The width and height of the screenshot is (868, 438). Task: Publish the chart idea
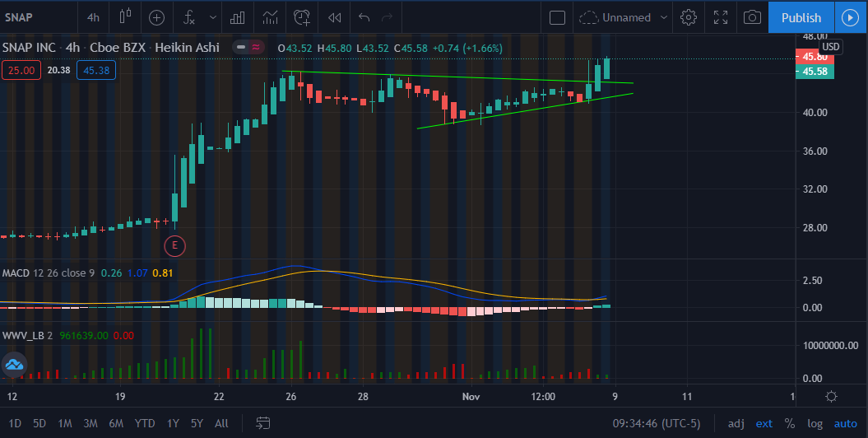pos(801,18)
